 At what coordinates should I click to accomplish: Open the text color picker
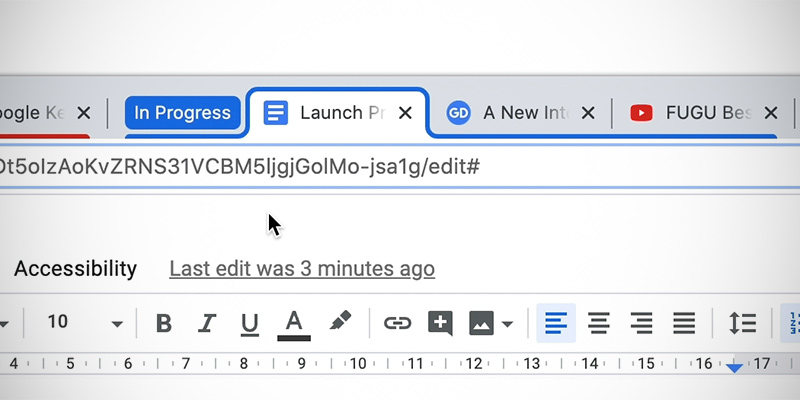pyautogui.click(x=293, y=323)
